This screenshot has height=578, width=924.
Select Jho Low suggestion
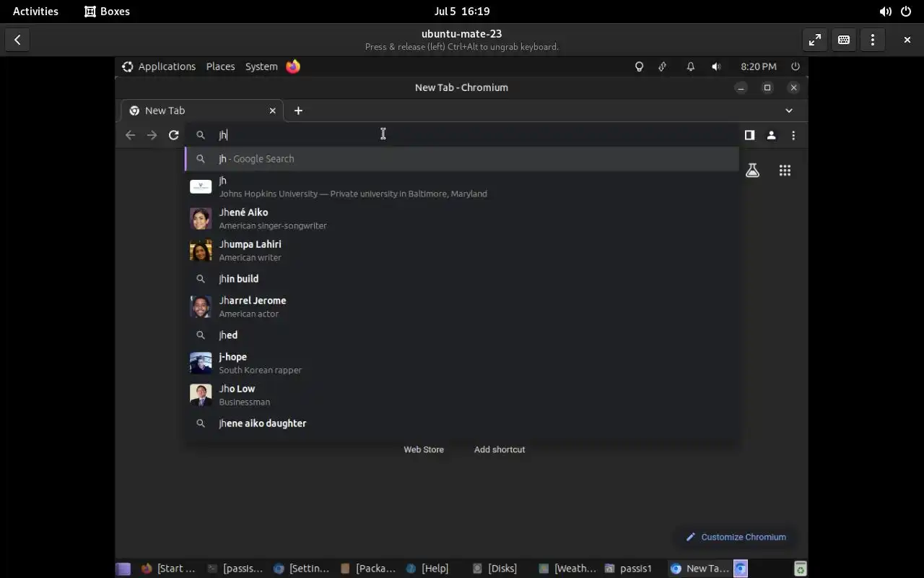coord(462,394)
